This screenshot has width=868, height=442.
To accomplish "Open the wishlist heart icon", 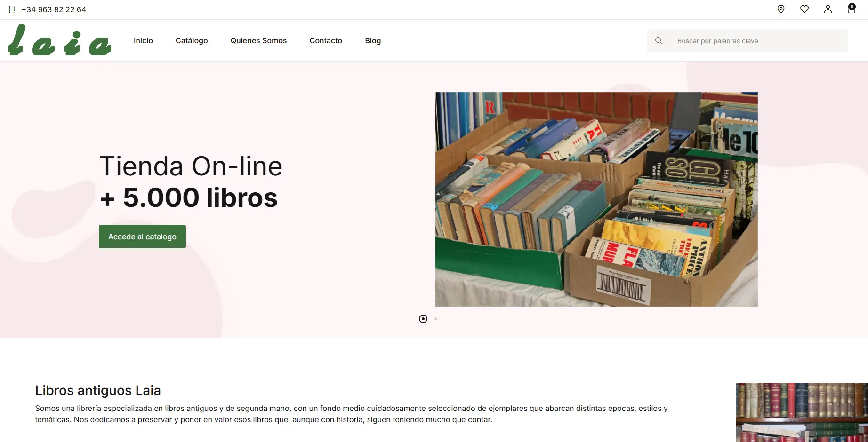I will (804, 9).
